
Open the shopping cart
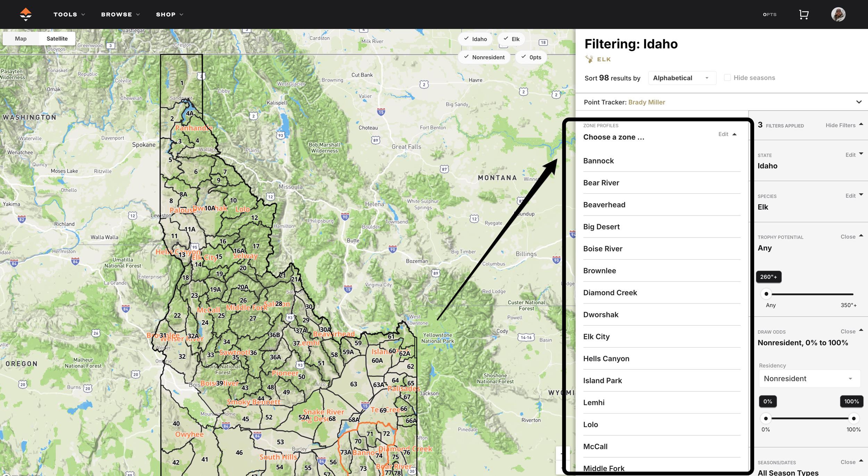pos(804,14)
